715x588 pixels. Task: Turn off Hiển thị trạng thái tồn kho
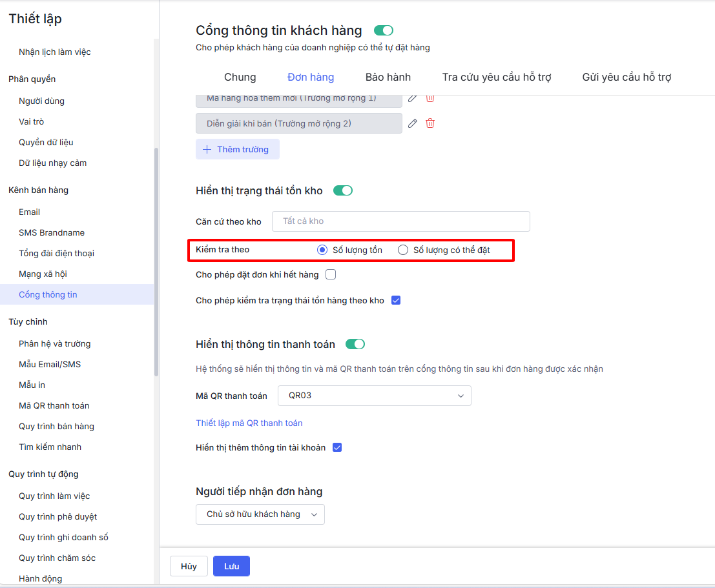pos(343,190)
